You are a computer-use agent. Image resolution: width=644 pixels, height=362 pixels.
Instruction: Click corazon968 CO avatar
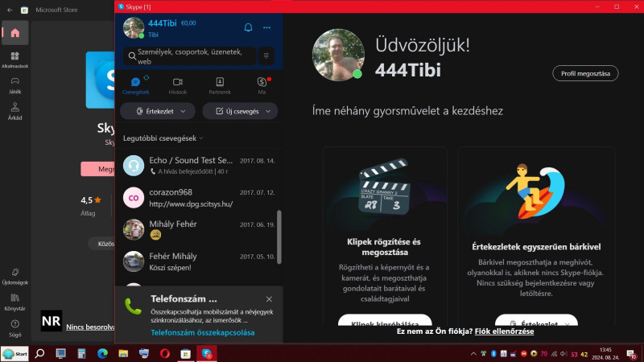pyautogui.click(x=134, y=197)
